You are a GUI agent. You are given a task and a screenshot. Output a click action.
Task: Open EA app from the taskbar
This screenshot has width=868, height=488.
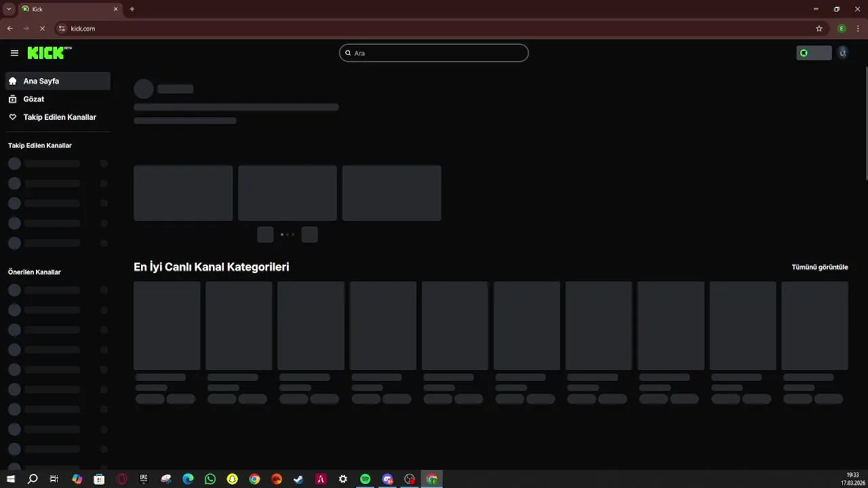click(277, 479)
